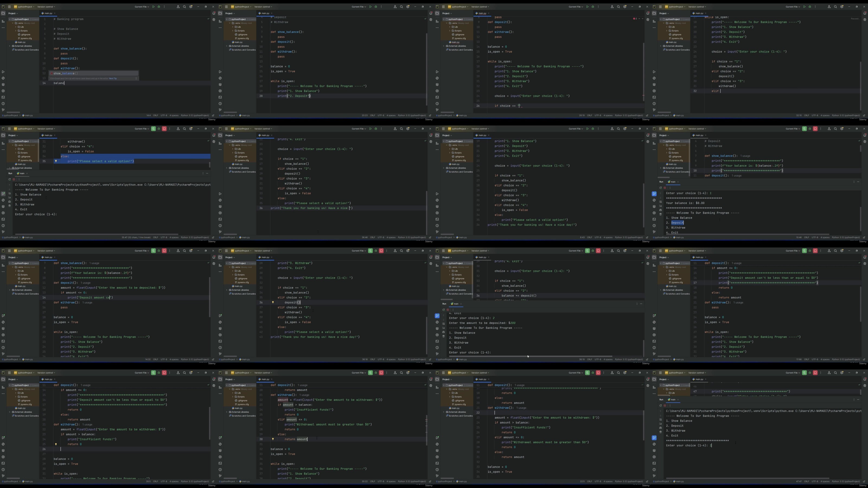Click Python 3.12 interpreter in caret 36:46 status bar
The height and width of the screenshot is (488, 868).
[x=412, y=237]
